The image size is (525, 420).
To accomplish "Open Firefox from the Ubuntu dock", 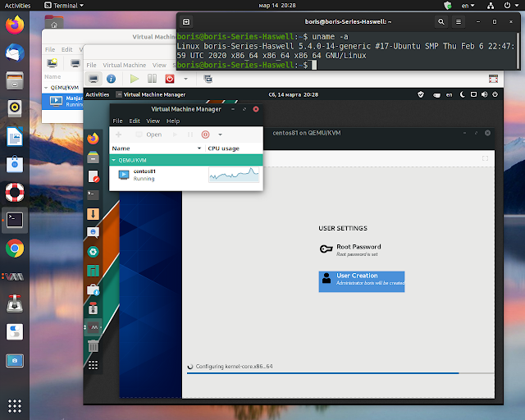I will 15,25.
